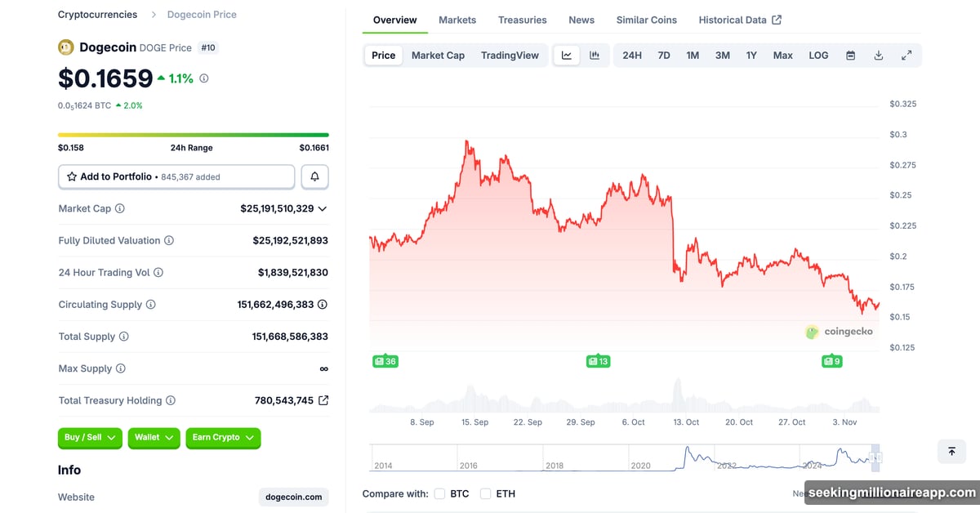The height and width of the screenshot is (513, 980).
Task: Click the price alert bell icon
Action: (x=314, y=176)
